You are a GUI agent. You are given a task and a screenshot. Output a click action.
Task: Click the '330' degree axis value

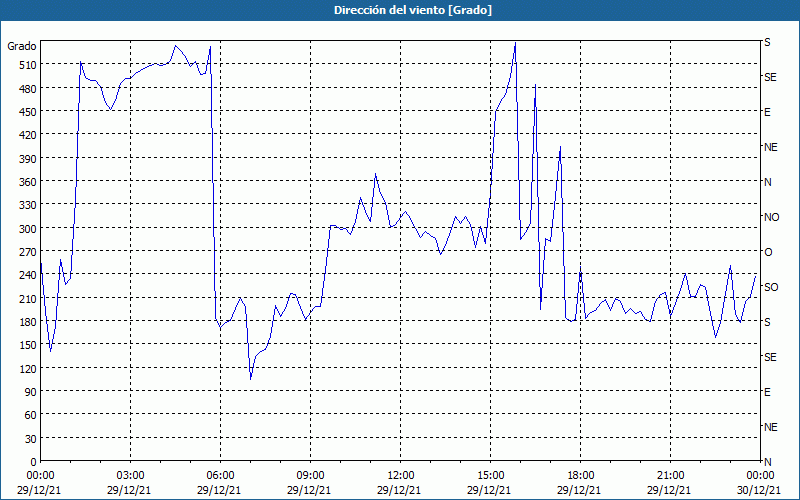click(28, 205)
